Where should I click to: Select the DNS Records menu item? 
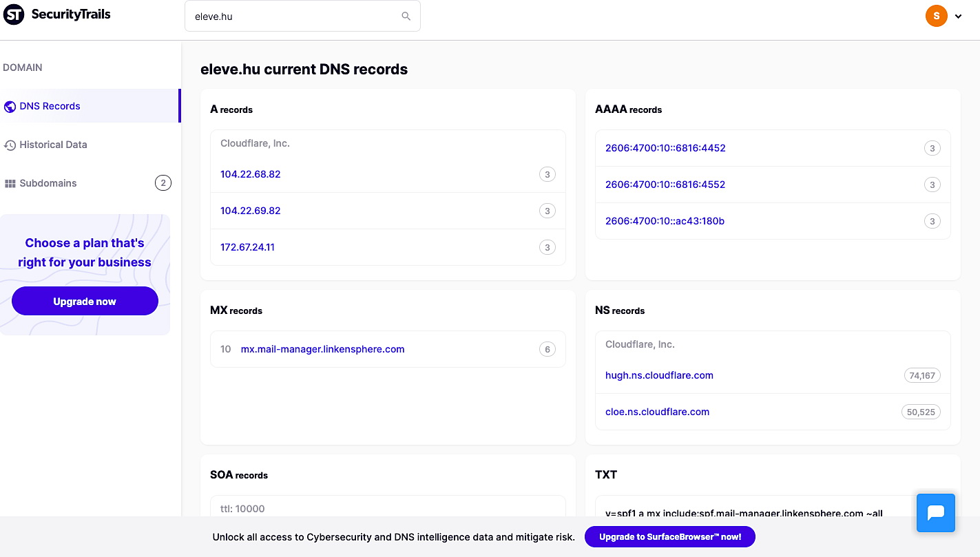90,106
